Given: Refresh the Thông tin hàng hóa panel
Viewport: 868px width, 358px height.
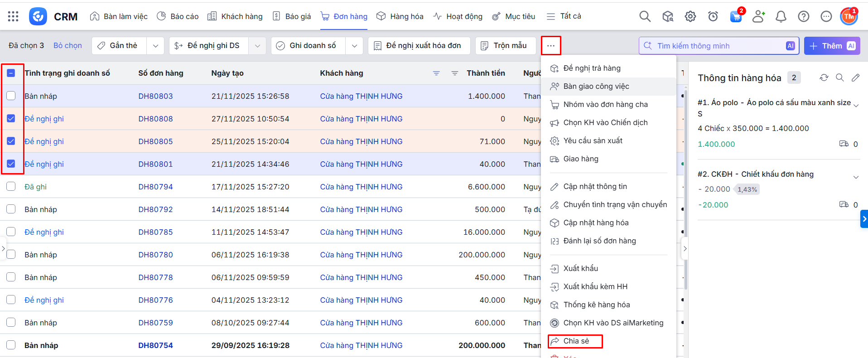Looking at the screenshot, I should [x=824, y=77].
